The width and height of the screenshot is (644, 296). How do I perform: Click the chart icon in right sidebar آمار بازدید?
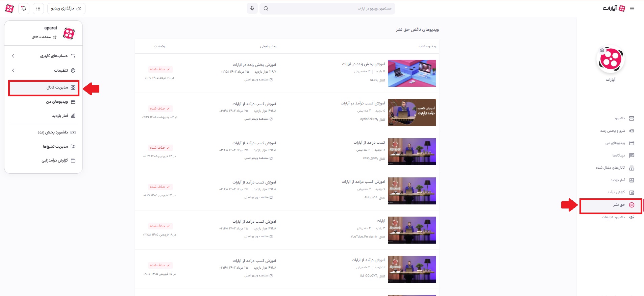(631, 180)
